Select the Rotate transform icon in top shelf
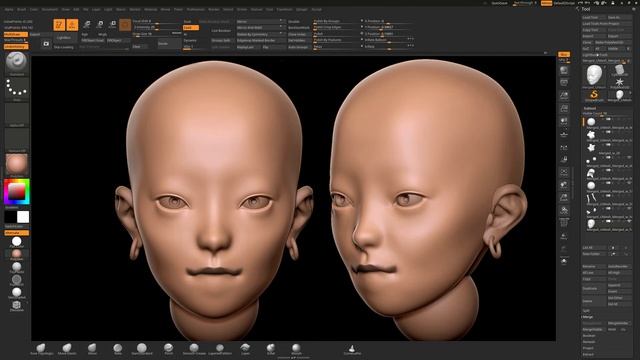640x360 pixels. (113, 25)
